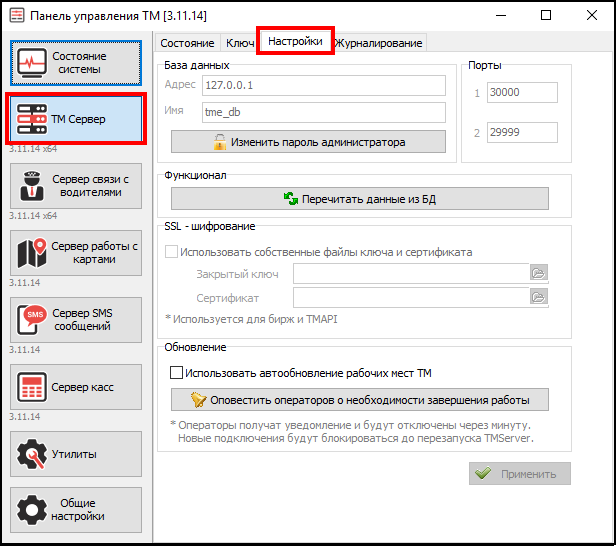This screenshot has height=546, width=616.
Task: Browse for Сертификат file
Action: 539,297
